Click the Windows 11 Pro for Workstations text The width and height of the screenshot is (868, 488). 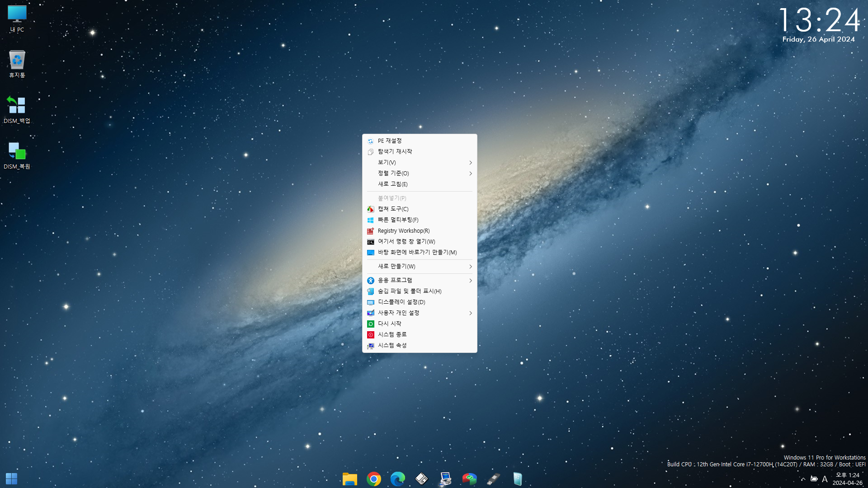(825, 458)
